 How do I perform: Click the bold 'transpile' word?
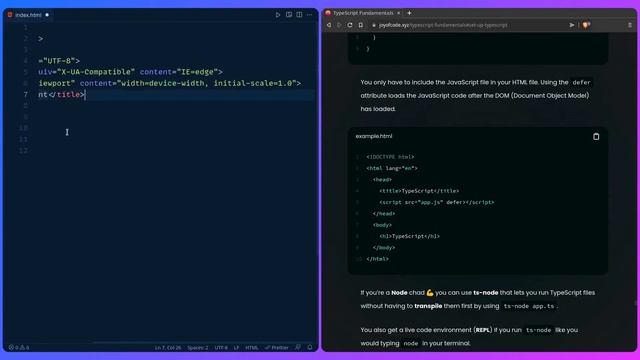428,306
